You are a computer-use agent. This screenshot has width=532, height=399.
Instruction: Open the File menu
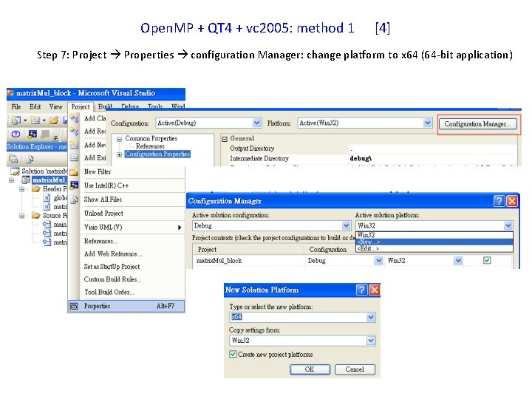pos(16,107)
